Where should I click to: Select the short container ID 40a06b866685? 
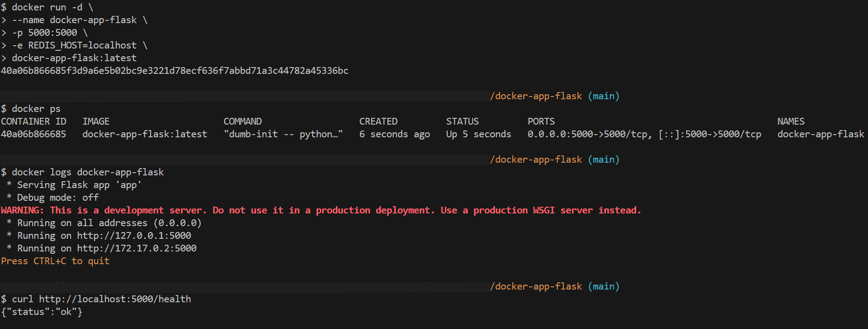pos(33,134)
